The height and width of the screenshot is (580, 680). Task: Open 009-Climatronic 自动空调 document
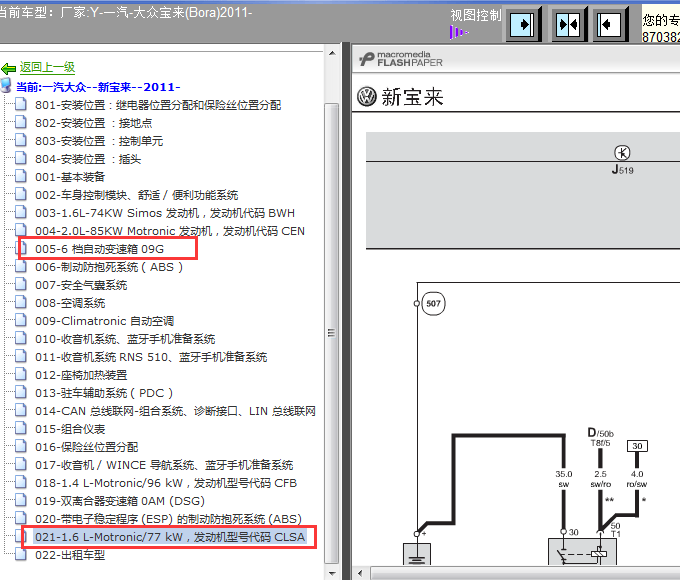pos(105,321)
